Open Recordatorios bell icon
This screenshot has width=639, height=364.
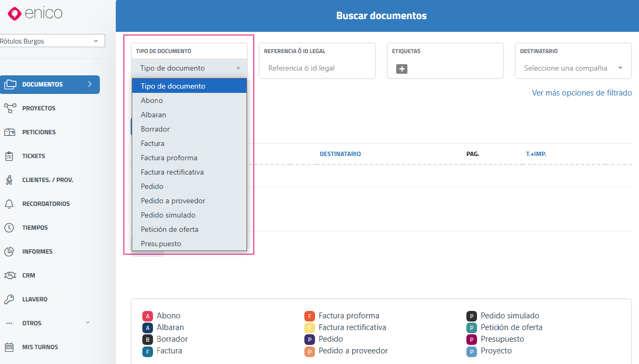(x=10, y=204)
